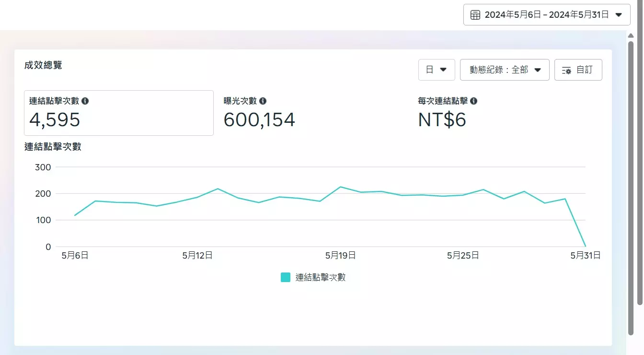Select the 連結點擊次數 metric card
This screenshot has height=355, width=644.
118,113
